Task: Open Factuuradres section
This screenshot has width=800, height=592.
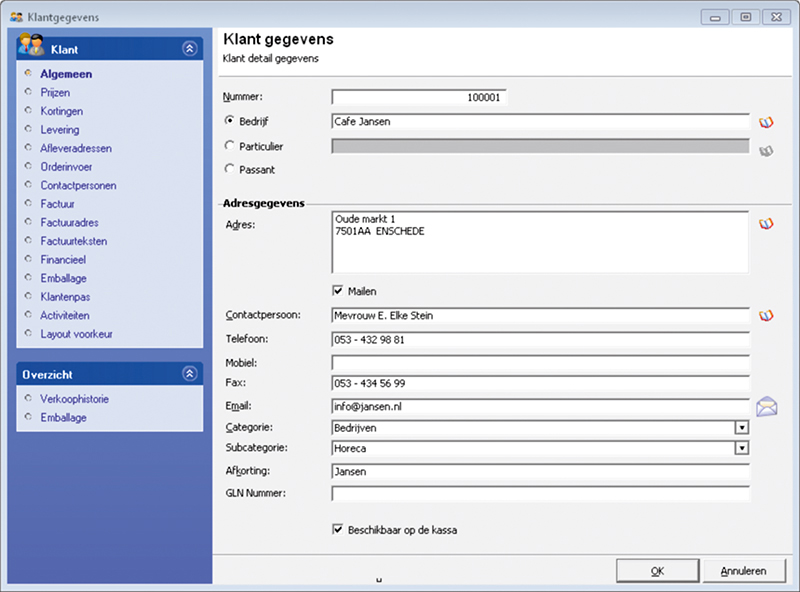Action: click(69, 223)
